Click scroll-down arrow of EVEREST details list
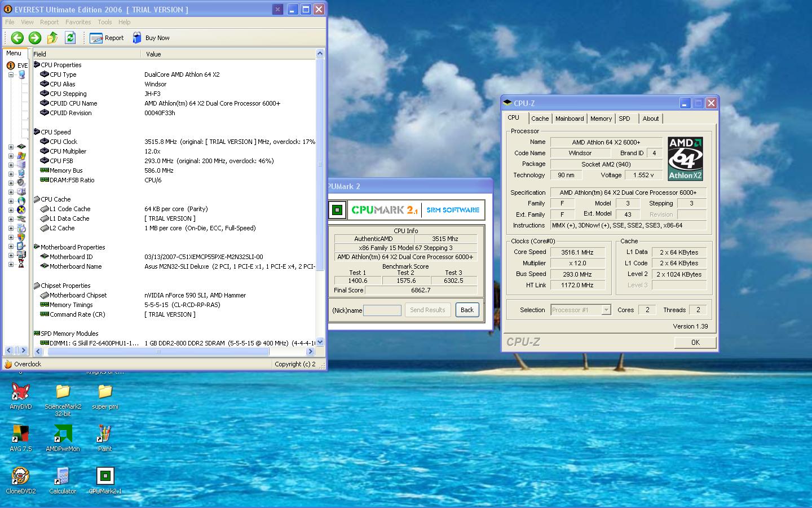The height and width of the screenshot is (508, 812). pos(320,342)
